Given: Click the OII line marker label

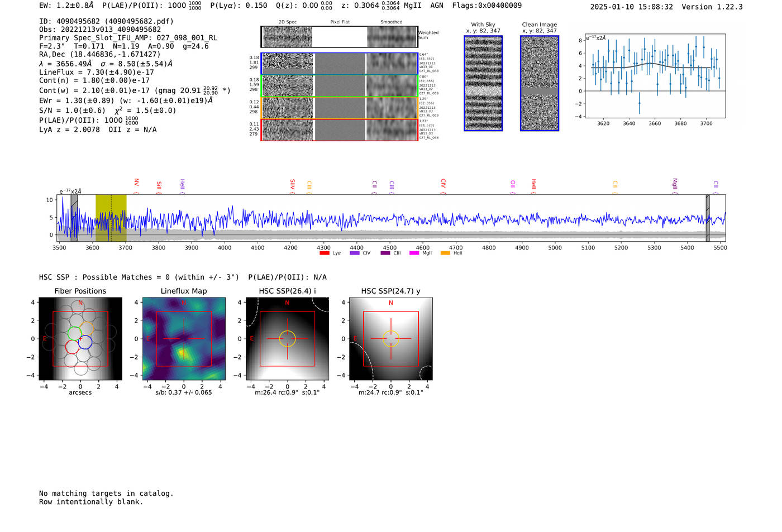Looking at the screenshot, I should (x=513, y=184).
